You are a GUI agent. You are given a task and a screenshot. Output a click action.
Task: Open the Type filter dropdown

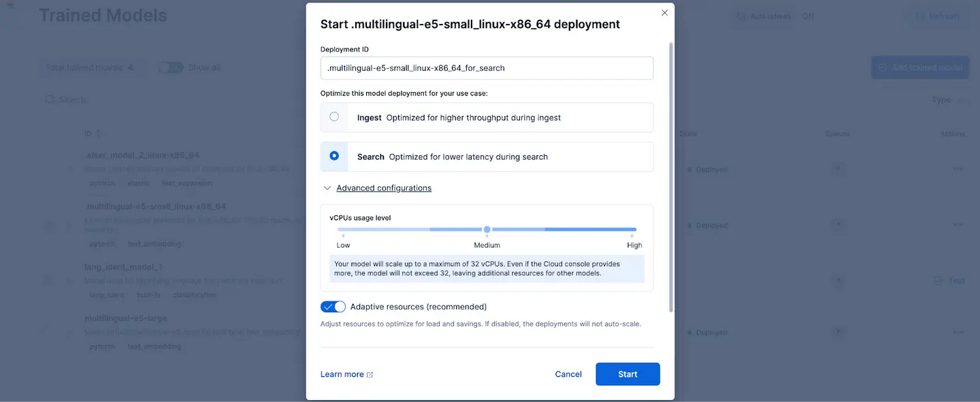948,100
